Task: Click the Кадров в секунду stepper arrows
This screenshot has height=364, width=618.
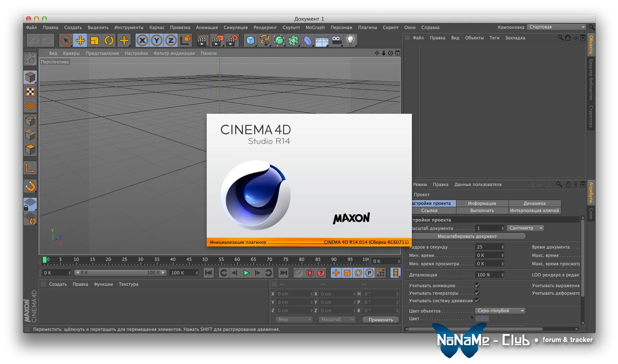Action: click(502, 247)
